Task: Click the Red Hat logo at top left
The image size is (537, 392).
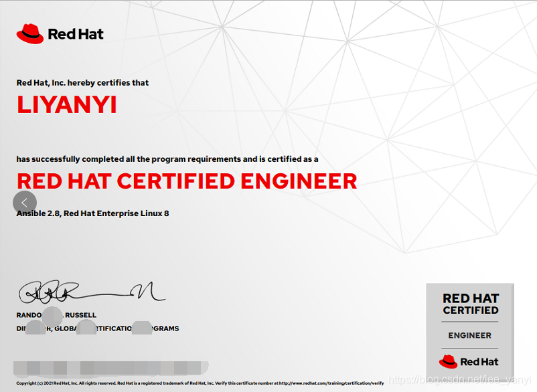Action: click(x=60, y=34)
